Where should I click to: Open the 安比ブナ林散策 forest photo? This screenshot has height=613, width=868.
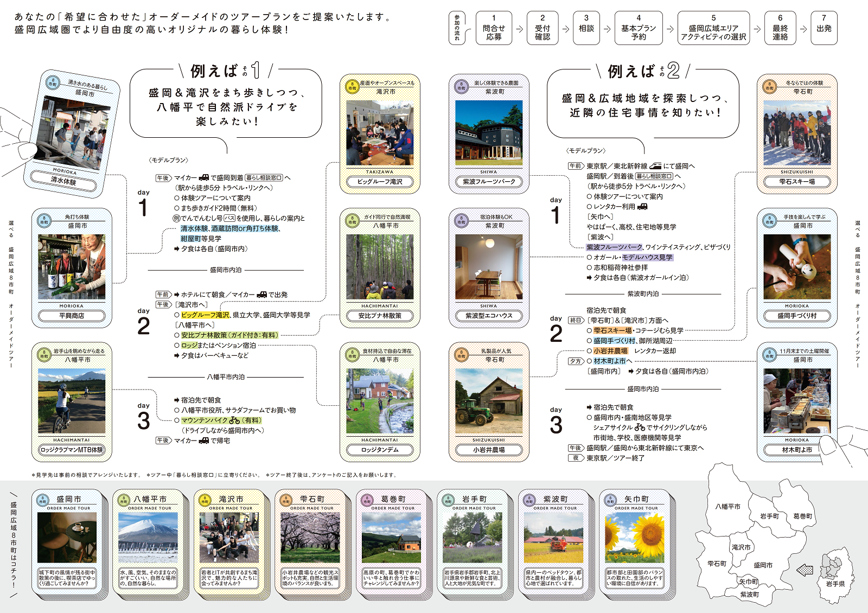point(380,267)
